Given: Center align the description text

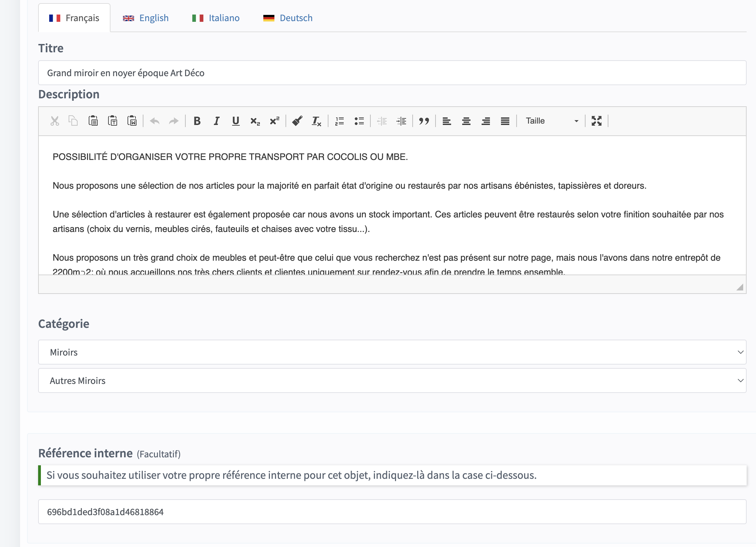Looking at the screenshot, I should click(466, 121).
